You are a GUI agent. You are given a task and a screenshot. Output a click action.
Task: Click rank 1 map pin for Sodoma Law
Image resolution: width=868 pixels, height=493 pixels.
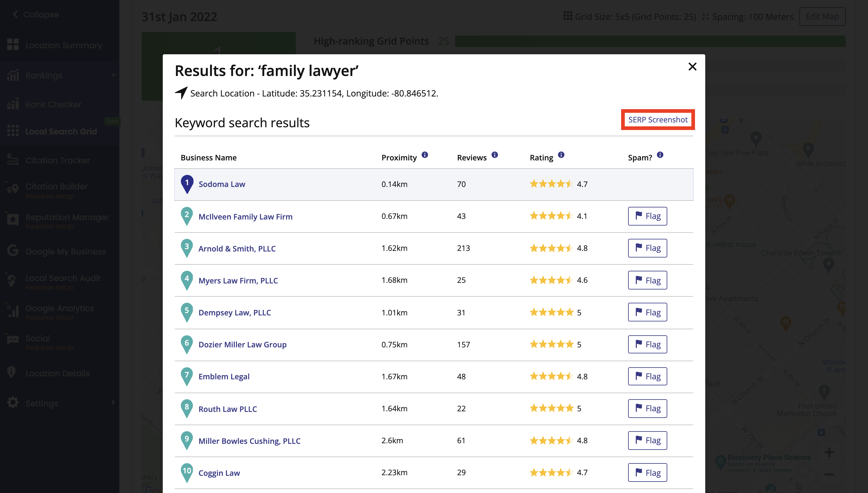pos(187,184)
